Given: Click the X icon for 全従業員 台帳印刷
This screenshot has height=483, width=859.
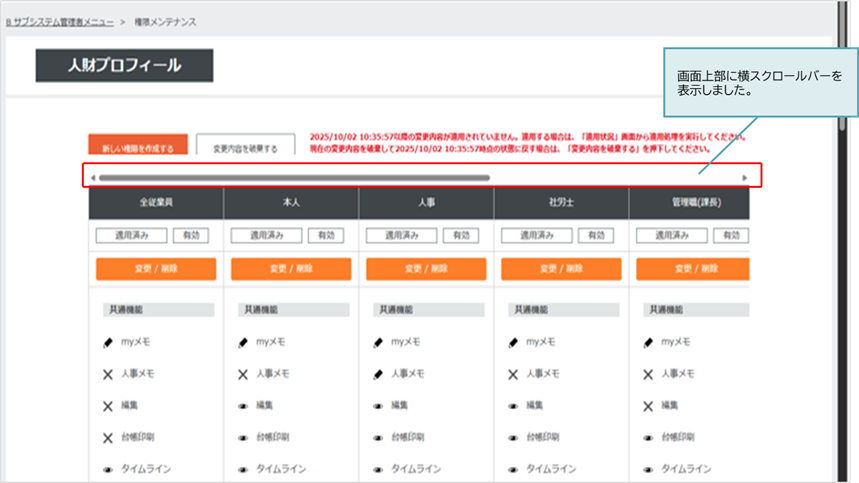Looking at the screenshot, I should click(108, 437).
